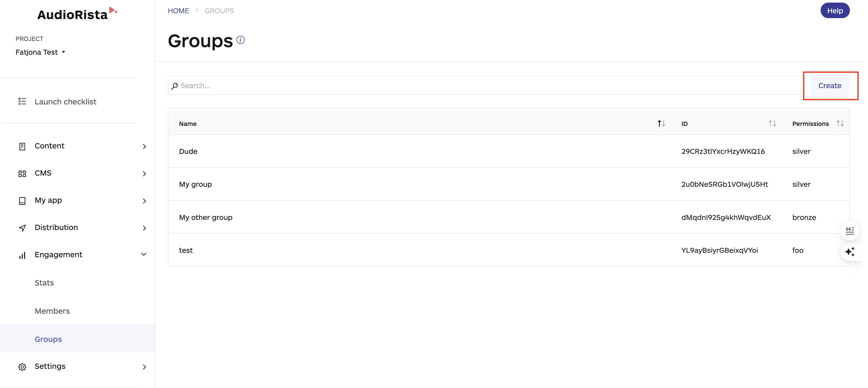This screenshot has height=388, width=868.
Task: Expand the Settings section chevron
Action: [144, 367]
